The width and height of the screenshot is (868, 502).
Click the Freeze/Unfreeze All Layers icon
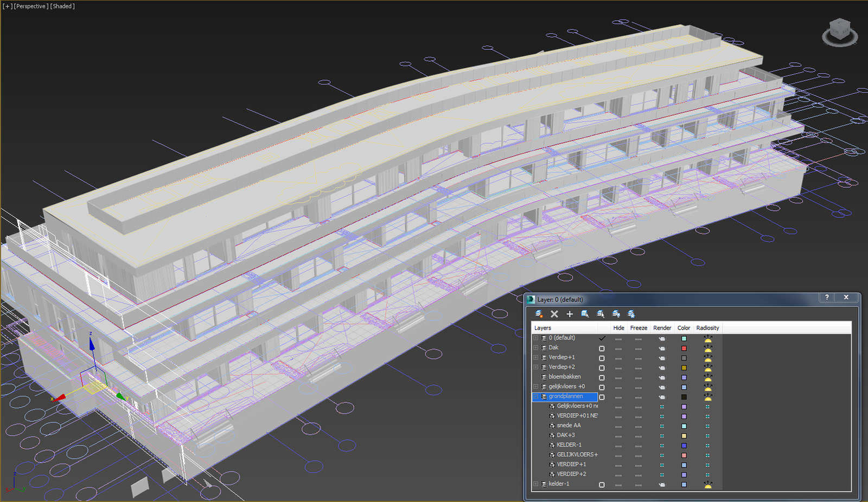[x=631, y=314]
